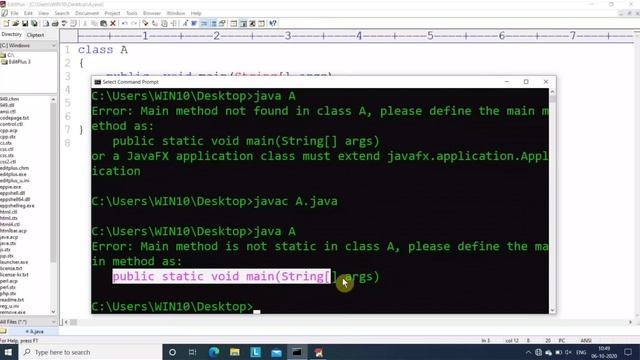Switch to the Cliptext tab
Screen dimensions: 640x360
click(x=35, y=35)
